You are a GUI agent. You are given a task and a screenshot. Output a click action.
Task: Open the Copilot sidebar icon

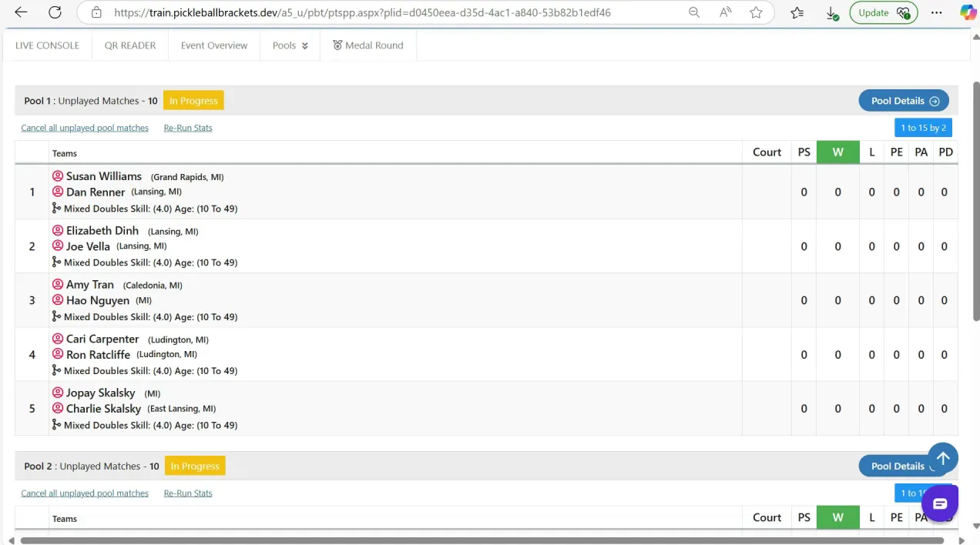point(968,12)
